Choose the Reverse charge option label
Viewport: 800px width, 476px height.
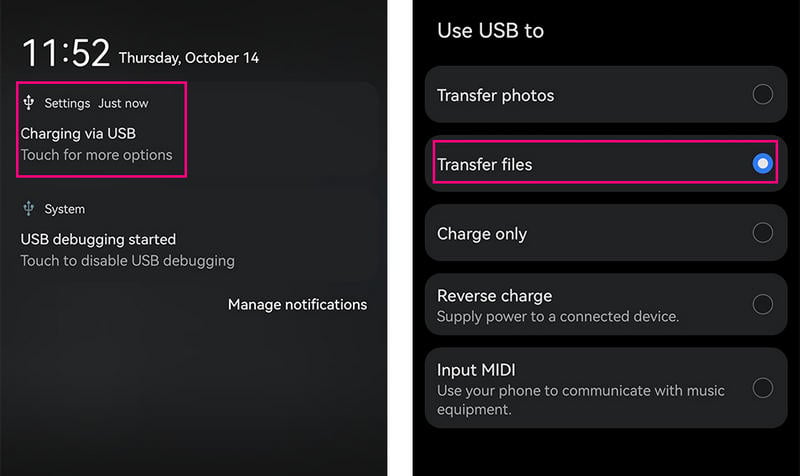coord(494,296)
